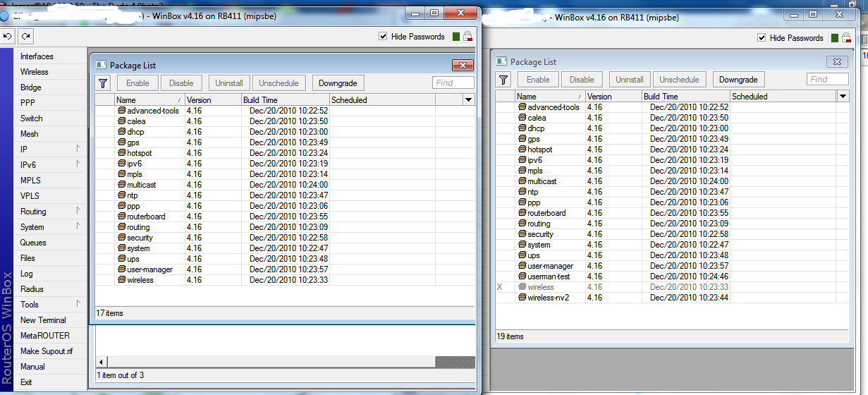The image size is (868, 395).
Task: Click Scheduled column header in right list
Action: 783,97
